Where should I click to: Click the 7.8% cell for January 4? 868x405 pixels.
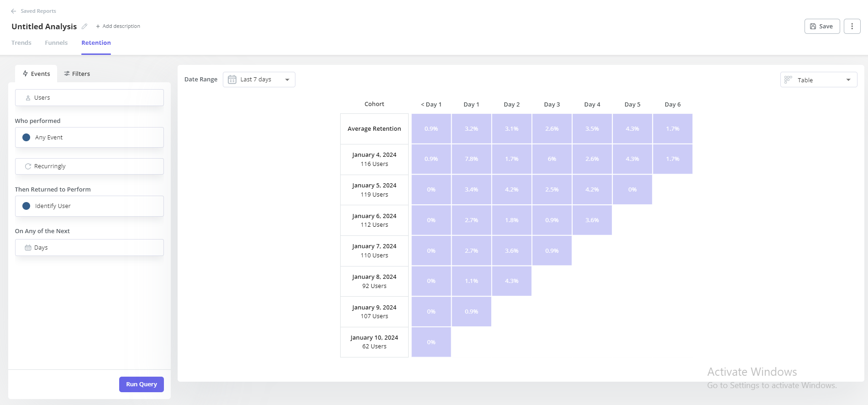(x=472, y=159)
